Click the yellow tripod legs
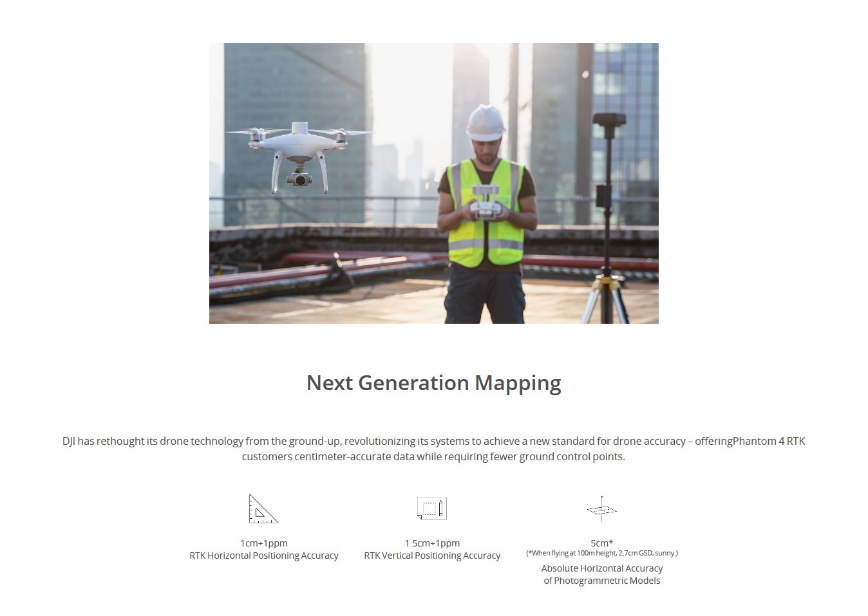 (605, 296)
